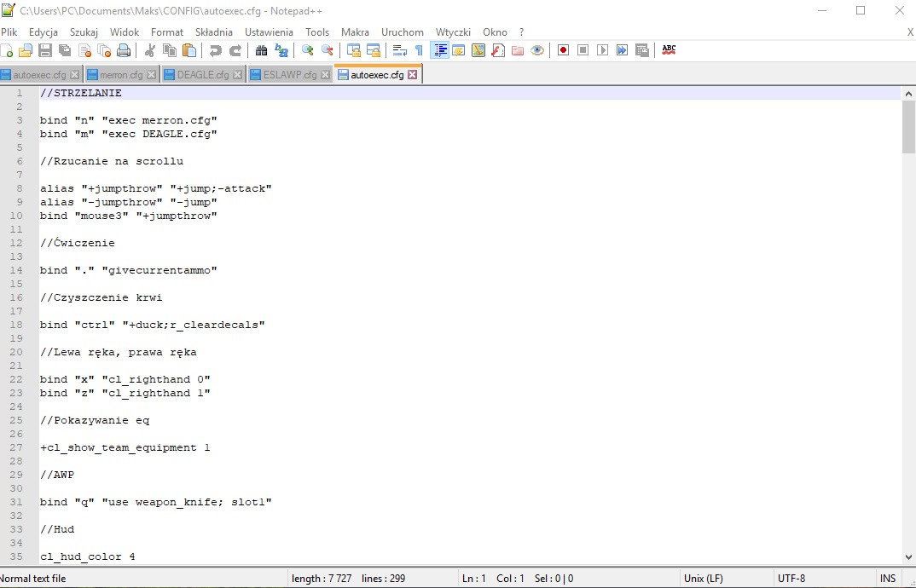Close the merron.cfg tab
The image size is (916, 588).
coord(151,75)
